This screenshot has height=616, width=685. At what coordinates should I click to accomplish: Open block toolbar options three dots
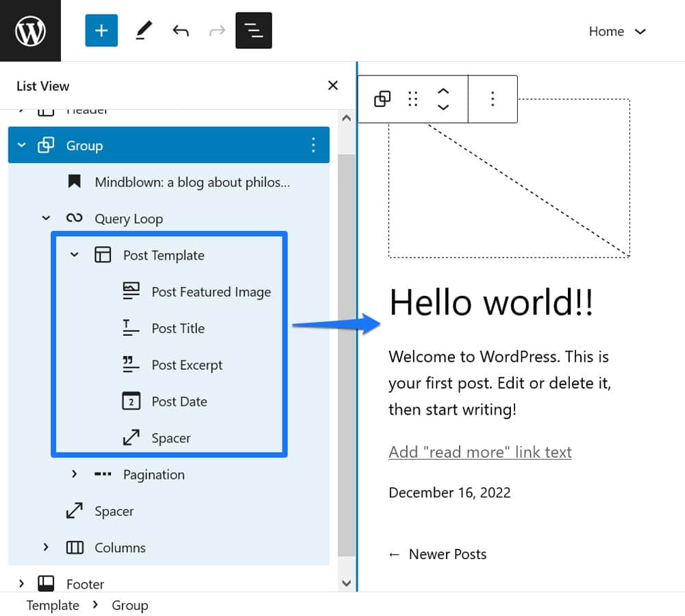493,99
